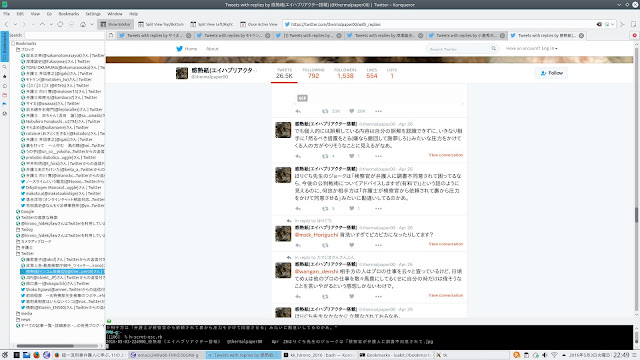Viewport: 640px width, 360px height.
Task: Go back with the Back arrow
Action: point(6,24)
